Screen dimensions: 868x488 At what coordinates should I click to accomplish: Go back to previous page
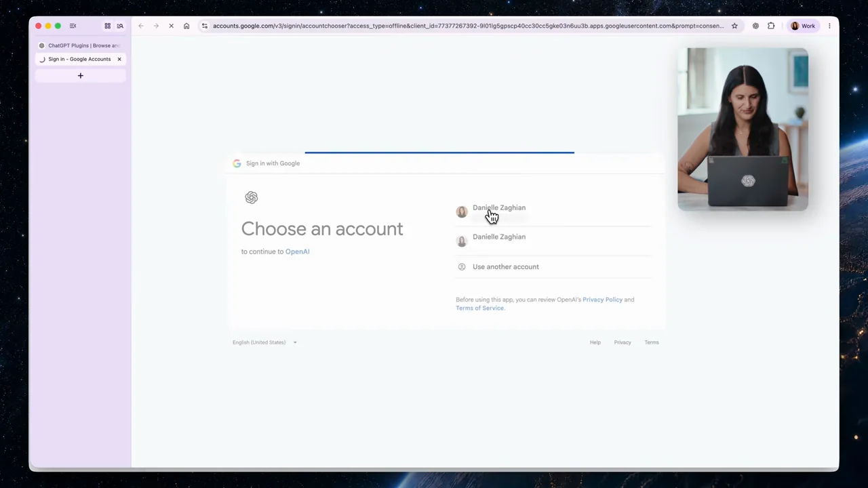[x=141, y=26]
